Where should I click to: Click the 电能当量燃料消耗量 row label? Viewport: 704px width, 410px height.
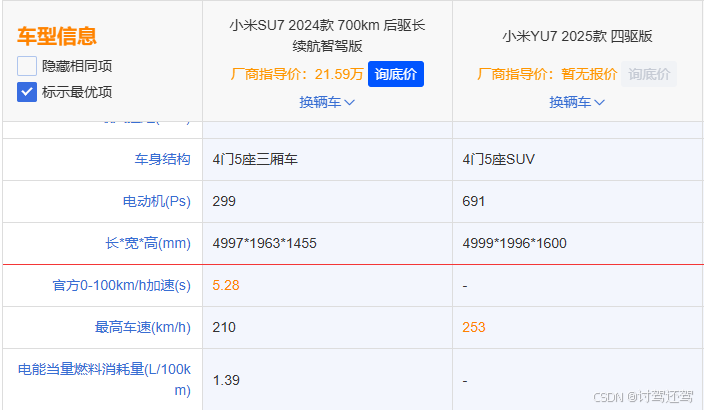pos(104,379)
